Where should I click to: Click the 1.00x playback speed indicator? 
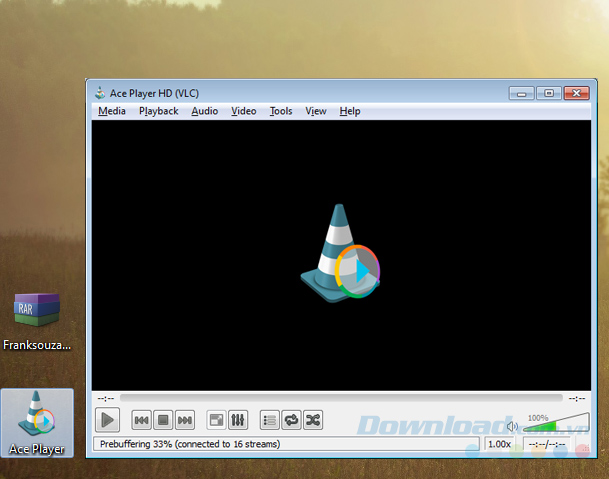point(499,444)
